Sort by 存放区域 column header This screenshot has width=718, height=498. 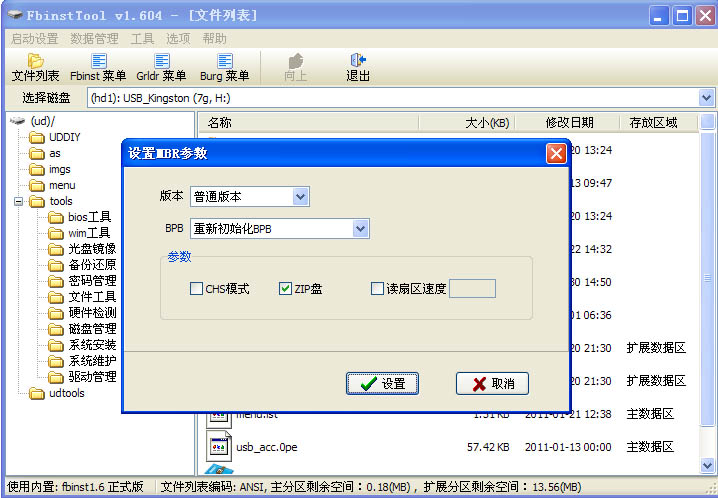tap(658, 123)
